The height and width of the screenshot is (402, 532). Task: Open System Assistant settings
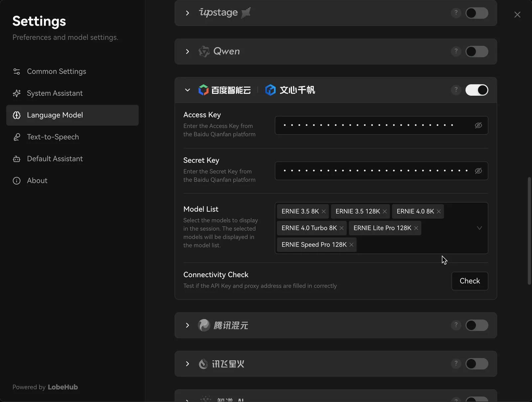click(72, 93)
